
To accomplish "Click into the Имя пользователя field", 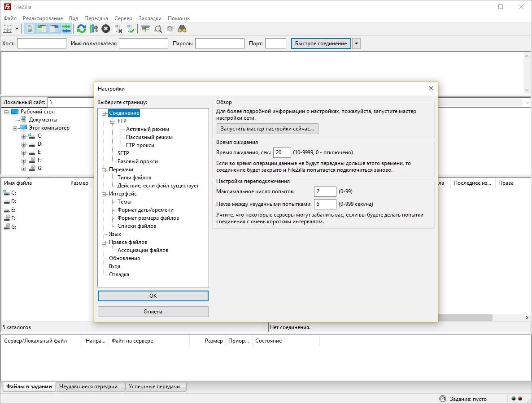I will click(144, 43).
